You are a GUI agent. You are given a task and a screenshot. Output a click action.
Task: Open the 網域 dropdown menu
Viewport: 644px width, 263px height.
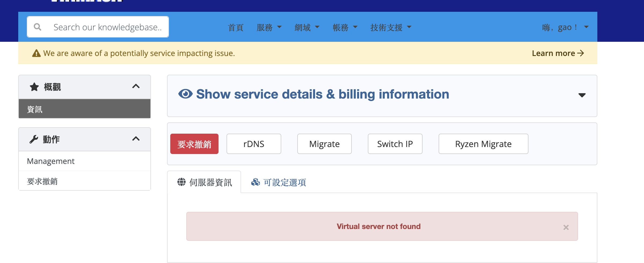[307, 27]
